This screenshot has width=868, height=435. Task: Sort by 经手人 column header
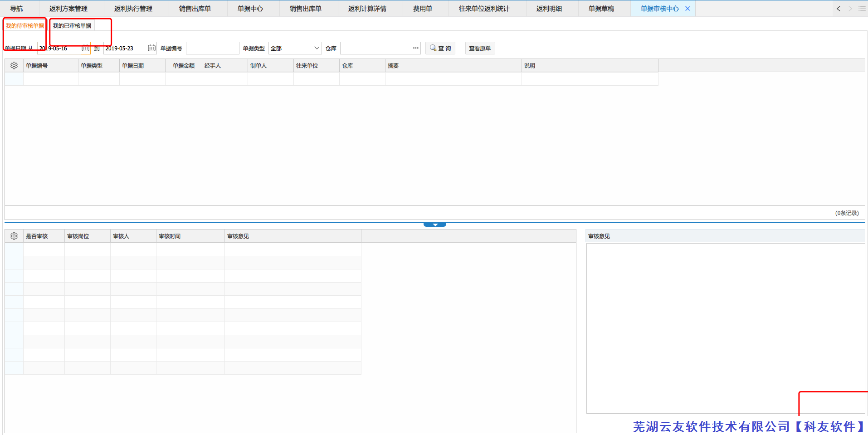click(x=225, y=66)
